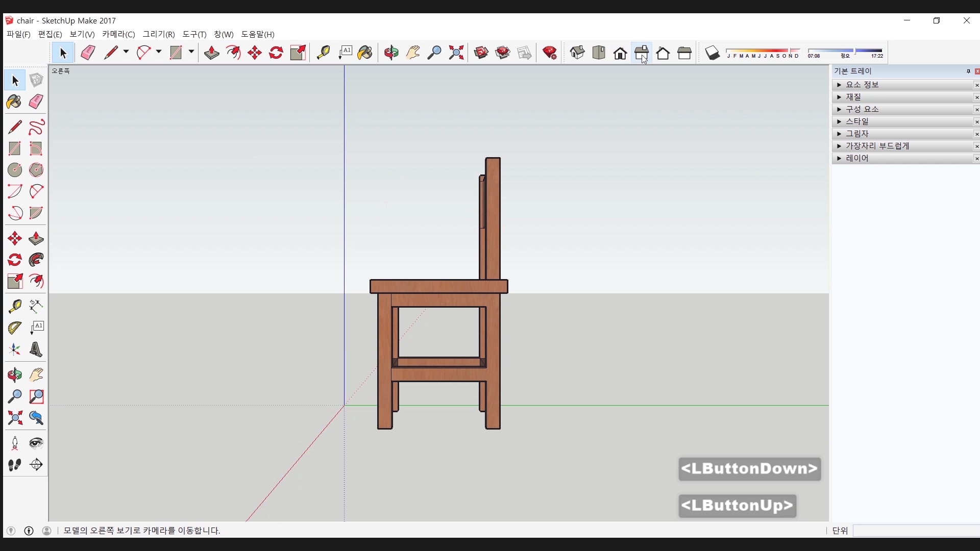Screen dimensions: 980x551
Task: Select the Eraser tool in top toolbar
Action: tap(88, 53)
